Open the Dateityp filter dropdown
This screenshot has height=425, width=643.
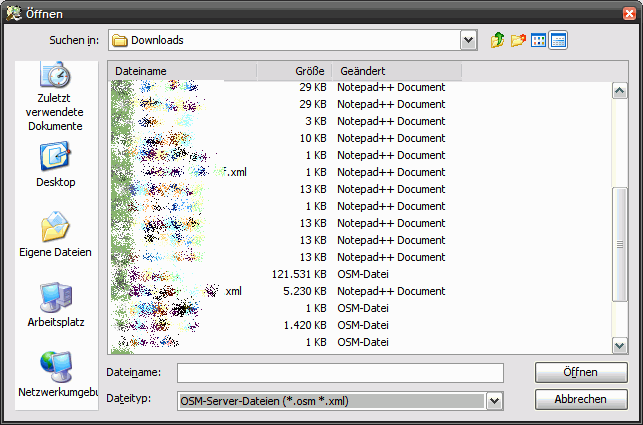point(493,401)
